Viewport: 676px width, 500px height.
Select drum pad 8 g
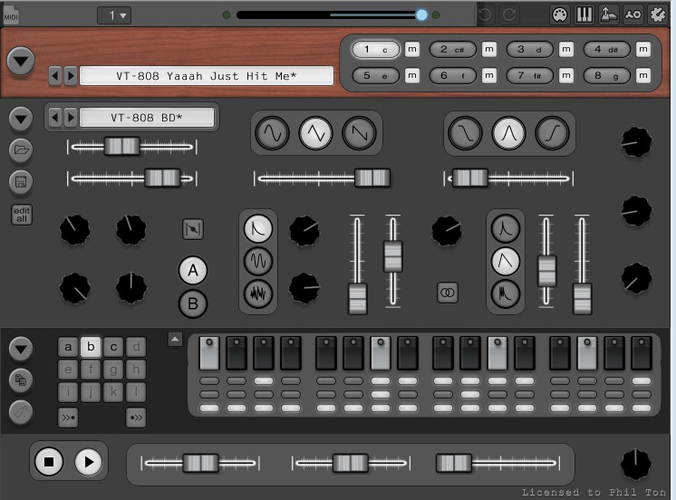click(607, 76)
